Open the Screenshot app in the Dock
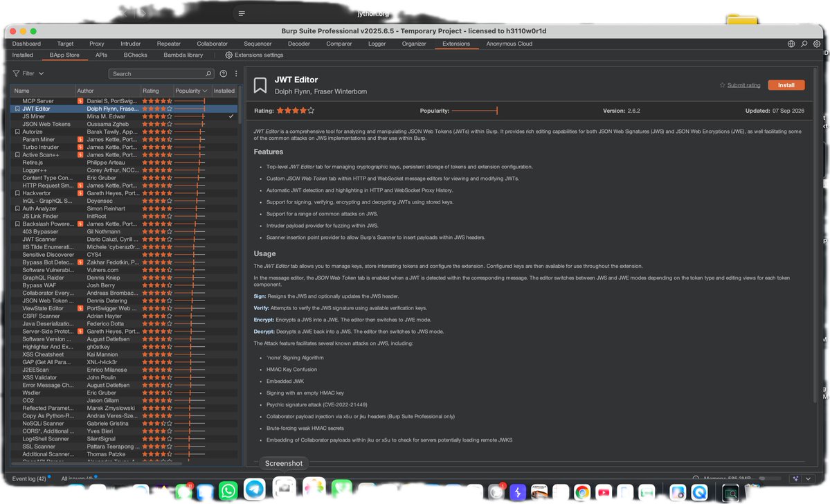The image size is (830, 504). click(285, 488)
